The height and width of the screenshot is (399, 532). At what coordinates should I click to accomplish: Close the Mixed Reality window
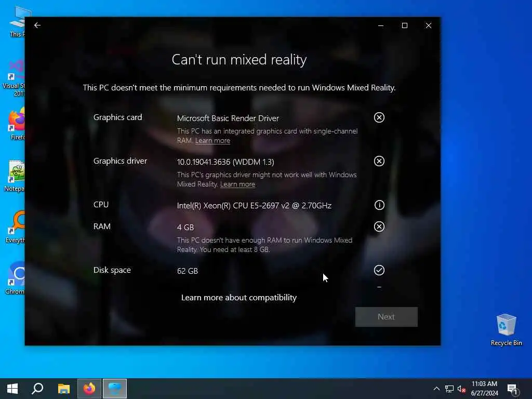pos(429,25)
